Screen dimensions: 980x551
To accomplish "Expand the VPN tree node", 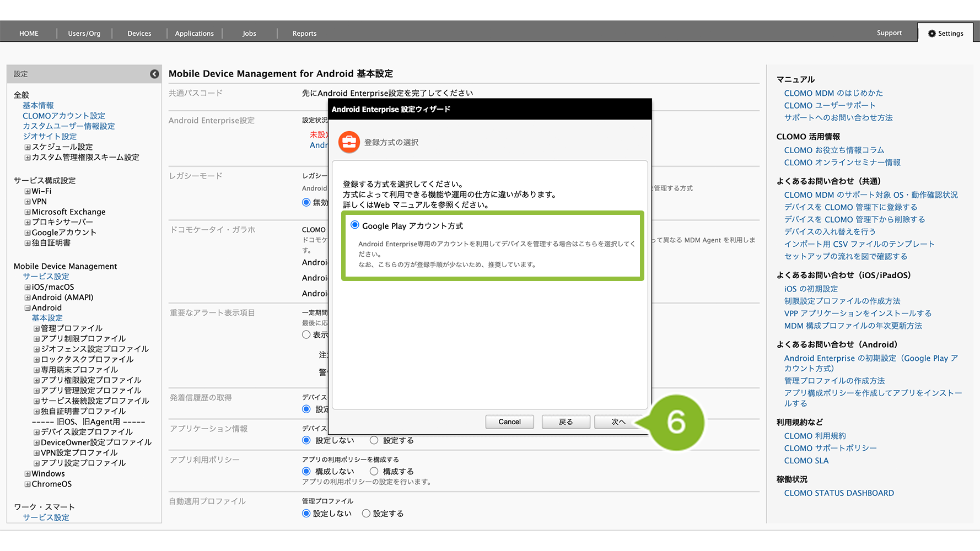I will [27, 202].
